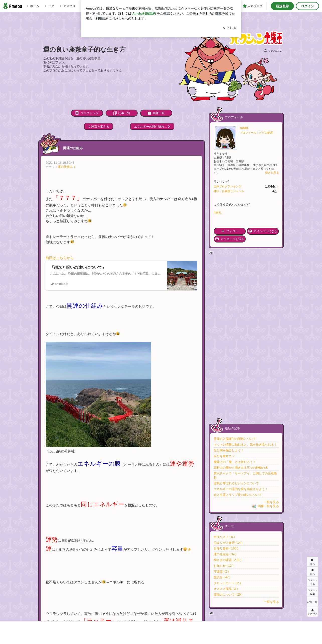The width and height of the screenshot is (322, 644).
Task: Open article 光と闇を融合しよう！
Action: coord(228,450)
